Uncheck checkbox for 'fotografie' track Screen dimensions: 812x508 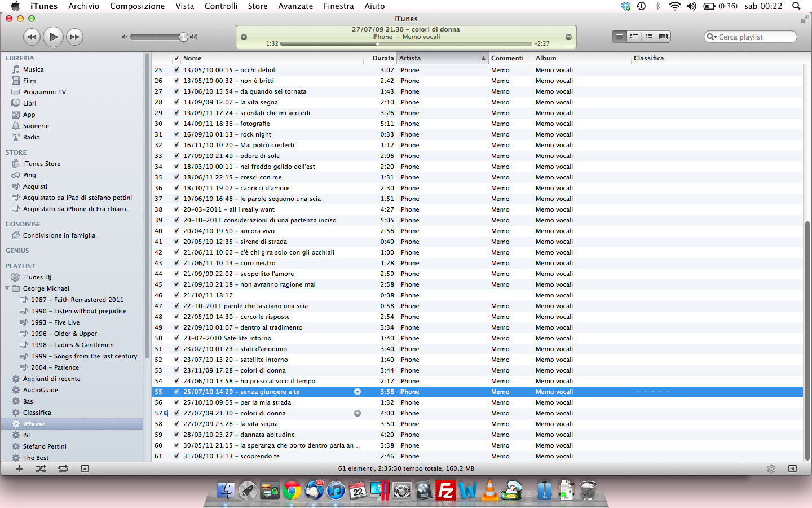[x=176, y=124]
